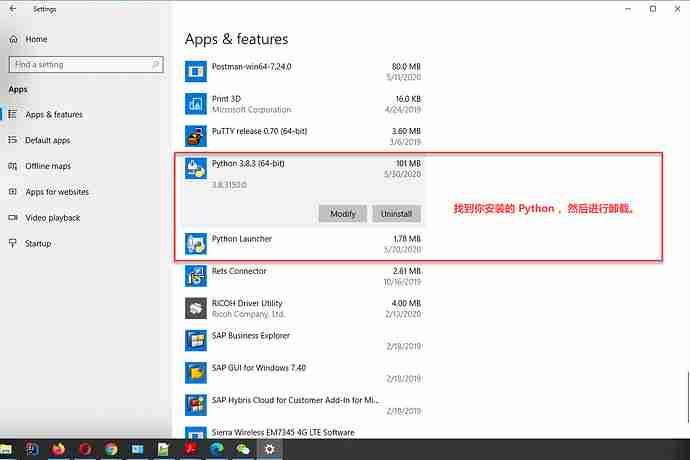Go to Settings Home

point(28,39)
